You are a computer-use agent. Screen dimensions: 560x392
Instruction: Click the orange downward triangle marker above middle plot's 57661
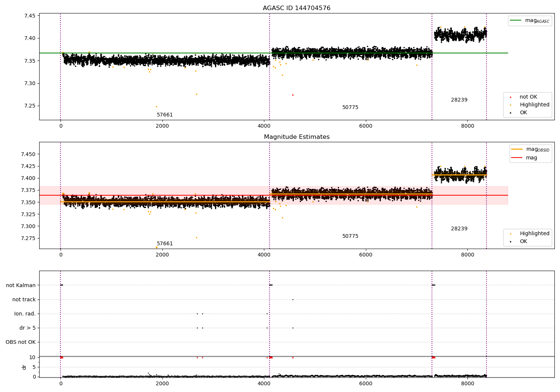[156, 248]
